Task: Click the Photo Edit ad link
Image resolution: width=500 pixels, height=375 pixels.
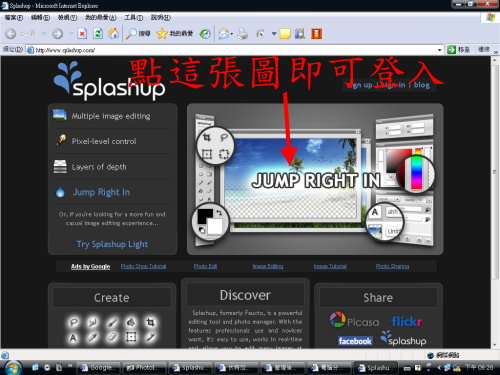Action: (x=205, y=266)
